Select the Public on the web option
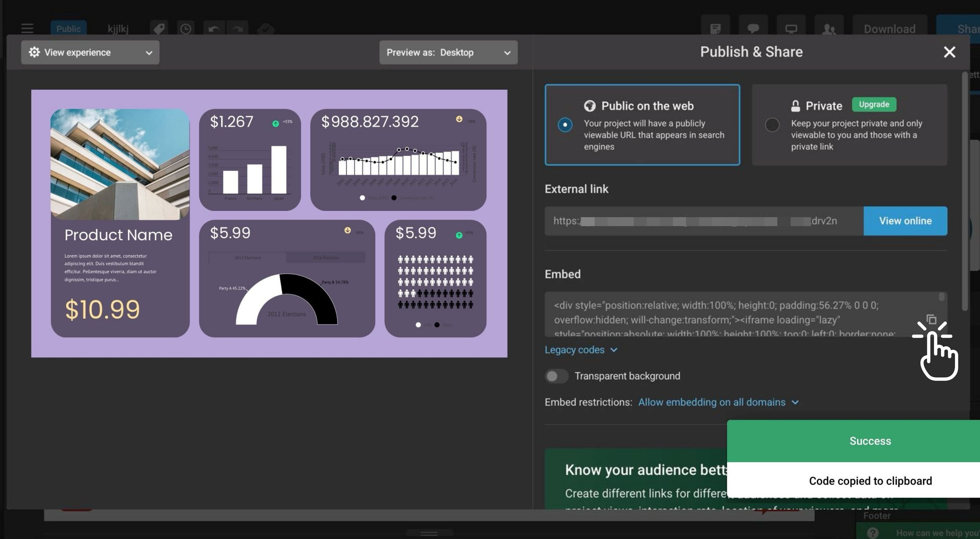980x539 pixels. click(x=565, y=125)
